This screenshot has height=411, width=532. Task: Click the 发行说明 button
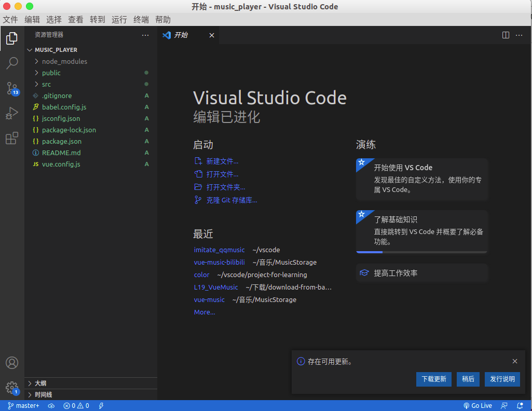(x=502, y=379)
